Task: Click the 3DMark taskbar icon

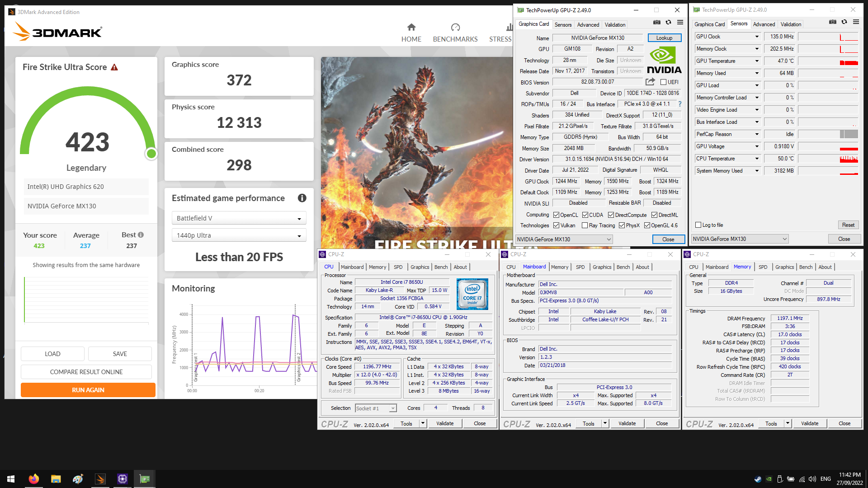Action: (x=100, y=479)
